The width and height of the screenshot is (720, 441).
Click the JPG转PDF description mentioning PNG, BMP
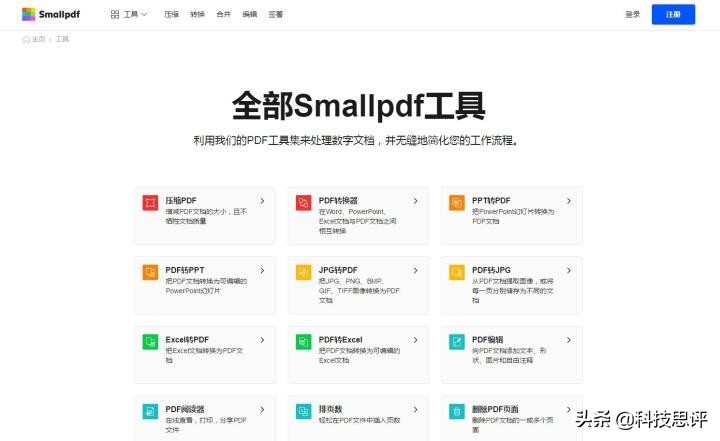(x=359, y=291)
